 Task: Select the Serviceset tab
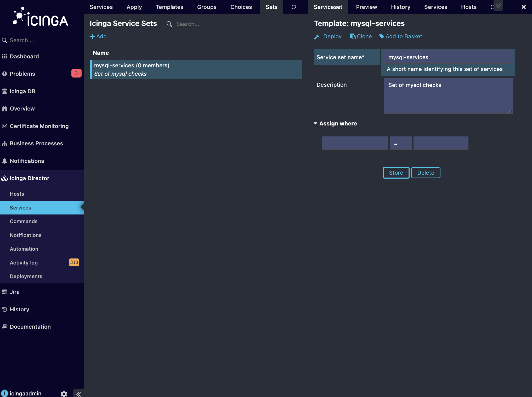pyautogui.click(x=328, y=7)
